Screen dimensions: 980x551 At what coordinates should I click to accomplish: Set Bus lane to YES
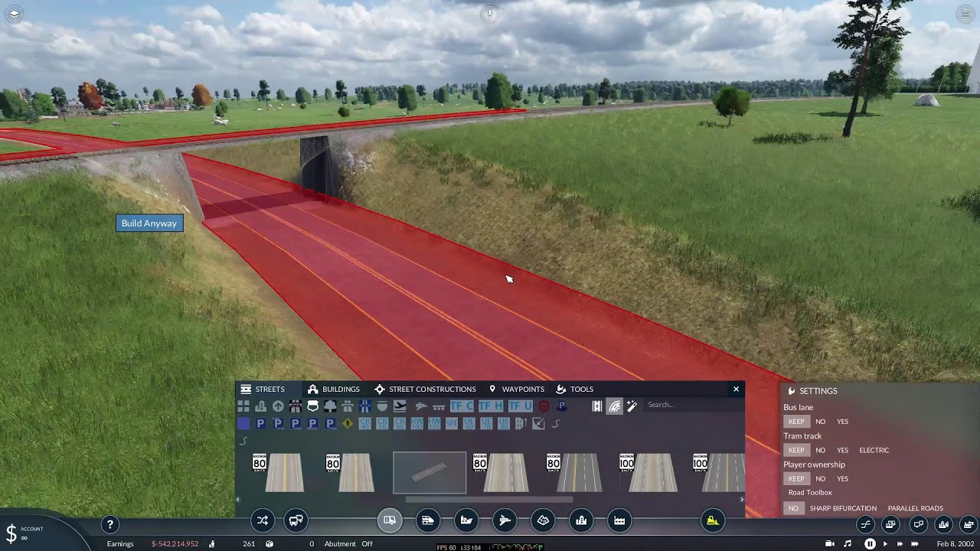tap(843, 422)
